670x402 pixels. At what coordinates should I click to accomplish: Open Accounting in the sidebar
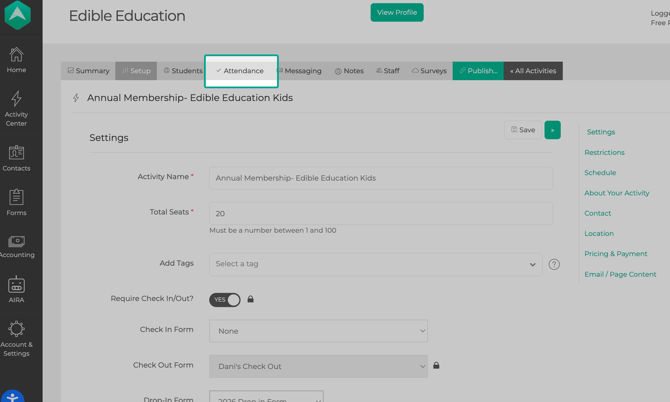pos(17,246)
